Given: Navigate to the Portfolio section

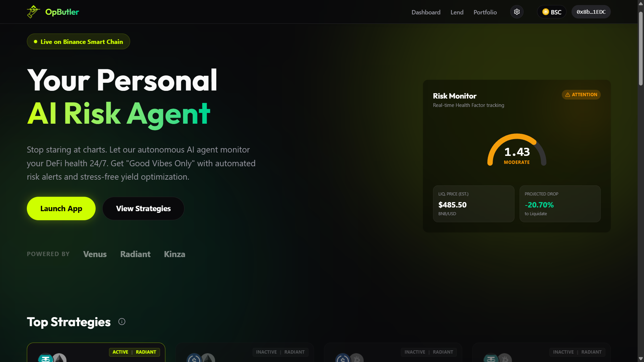Looking at the screenshot, I should (485, 12).
